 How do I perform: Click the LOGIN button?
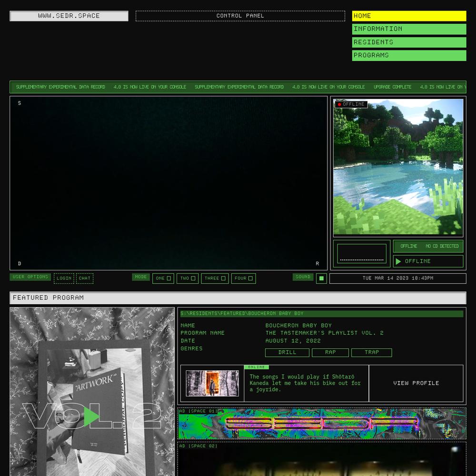(64, 278)
